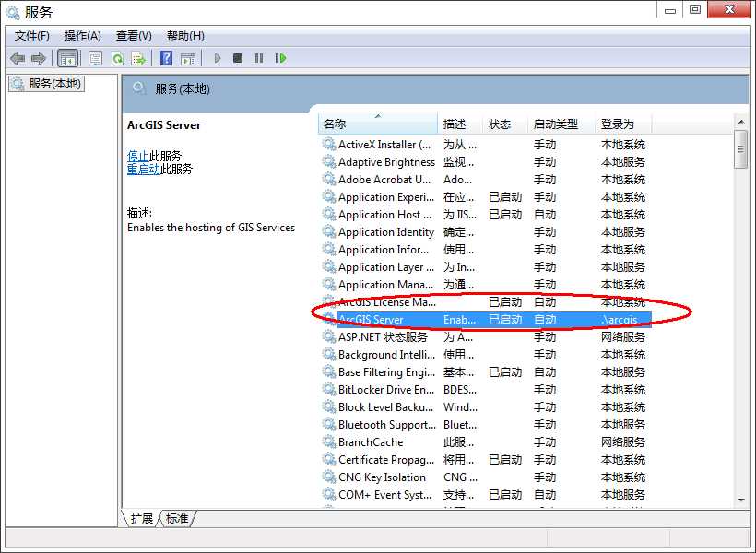Open Help using the blue question mark icon

[x=167, y=58]
